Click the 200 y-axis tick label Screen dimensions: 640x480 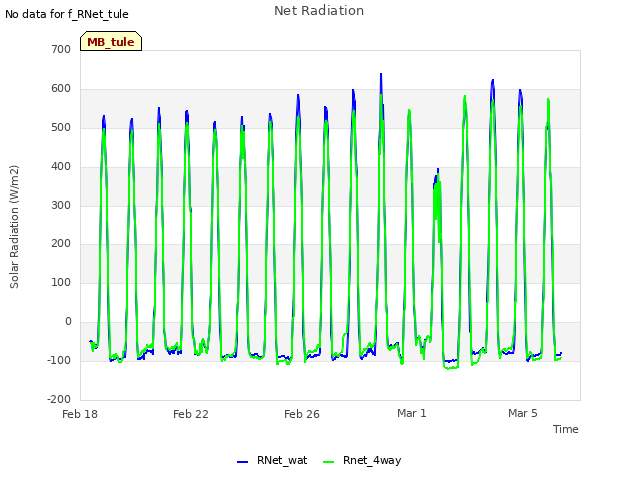(x=61, y=244)
